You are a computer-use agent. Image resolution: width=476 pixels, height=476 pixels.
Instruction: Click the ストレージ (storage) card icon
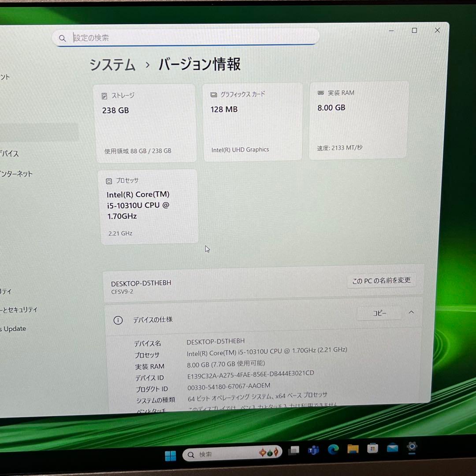pyautogui.click(x=104, y=95)
